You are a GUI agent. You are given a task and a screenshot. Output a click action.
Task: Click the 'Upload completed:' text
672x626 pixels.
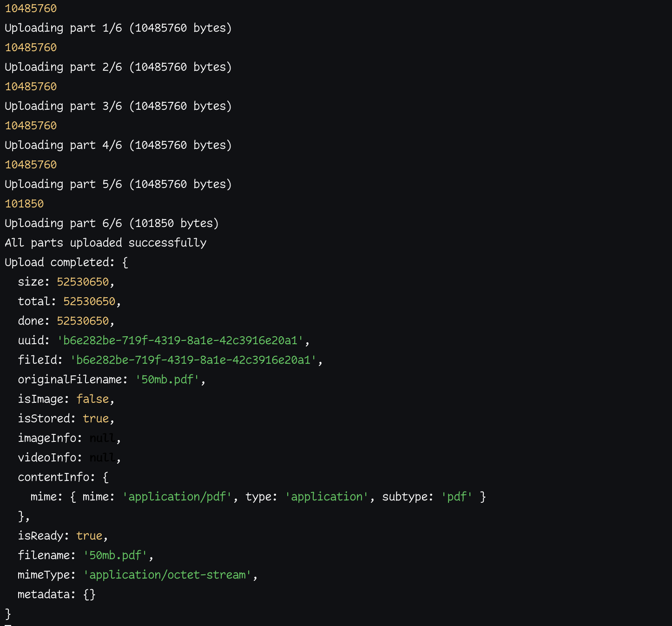[x=59, y=262]
